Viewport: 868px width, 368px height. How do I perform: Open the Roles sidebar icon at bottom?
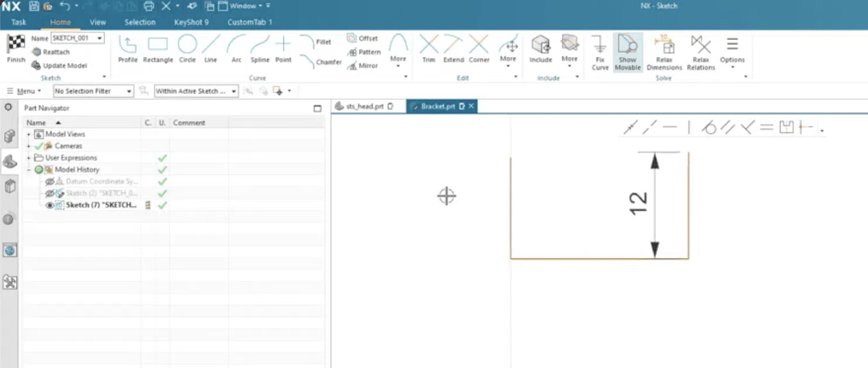(x=9, y=282)
